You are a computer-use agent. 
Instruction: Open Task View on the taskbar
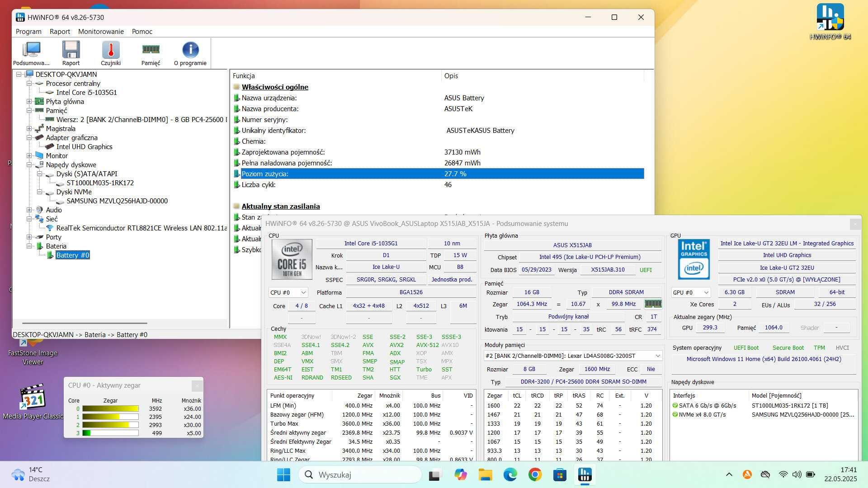(434, 474)
